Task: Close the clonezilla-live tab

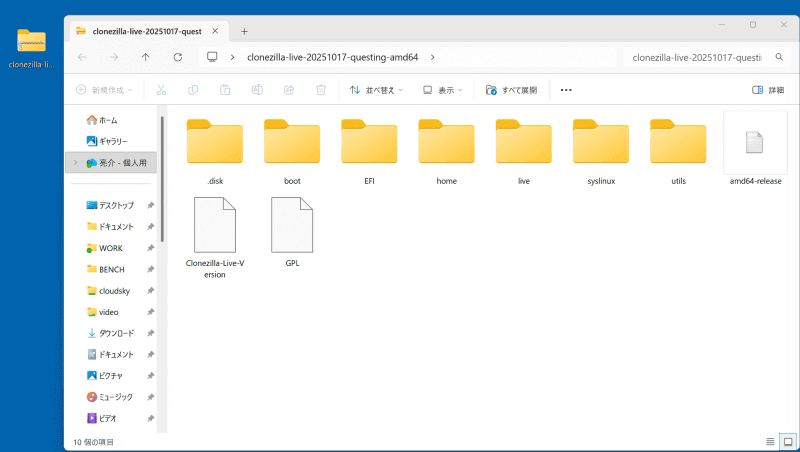Action: click(215, 31)
